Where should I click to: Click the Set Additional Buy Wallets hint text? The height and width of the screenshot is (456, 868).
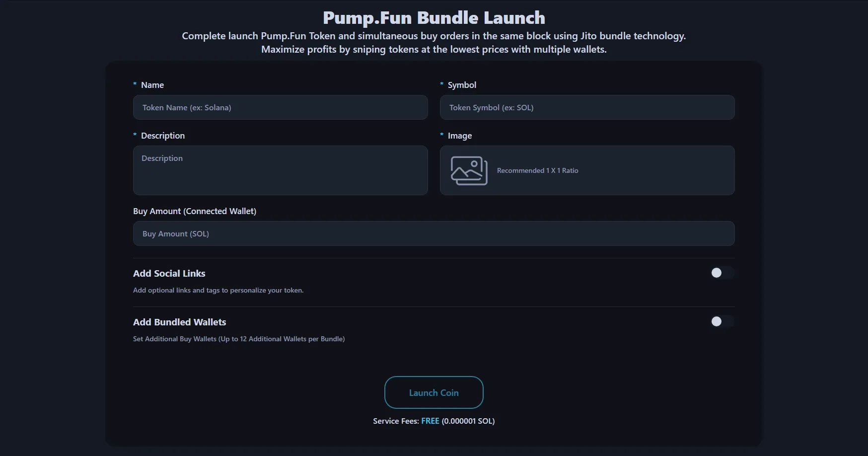239,339
